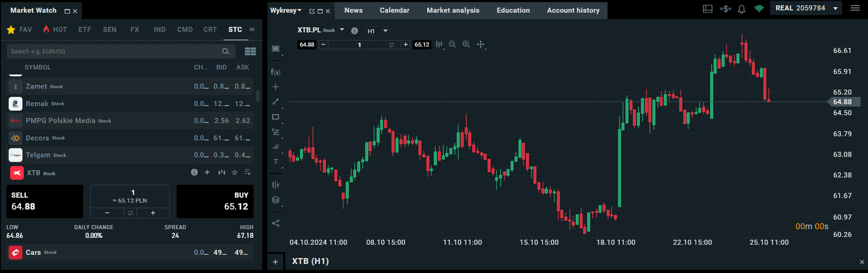
Task: Check the green connection status icon
Action: pos(759,8)
